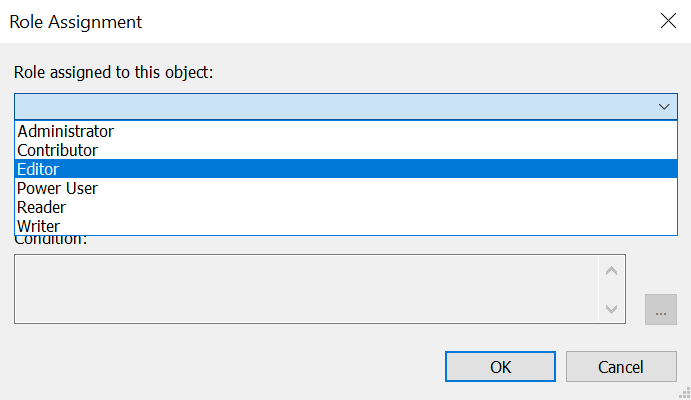This screenshot has width=691, height=400.
Task: Choose Contributor from the role list
Action: tap(58, 150)
